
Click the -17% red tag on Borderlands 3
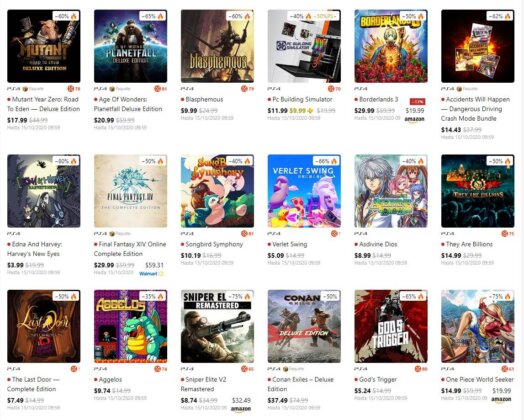417,101
